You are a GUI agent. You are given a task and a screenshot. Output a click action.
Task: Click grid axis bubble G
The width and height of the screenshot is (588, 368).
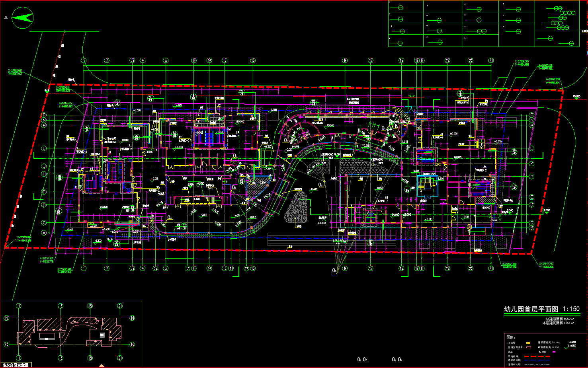[531, 177]
